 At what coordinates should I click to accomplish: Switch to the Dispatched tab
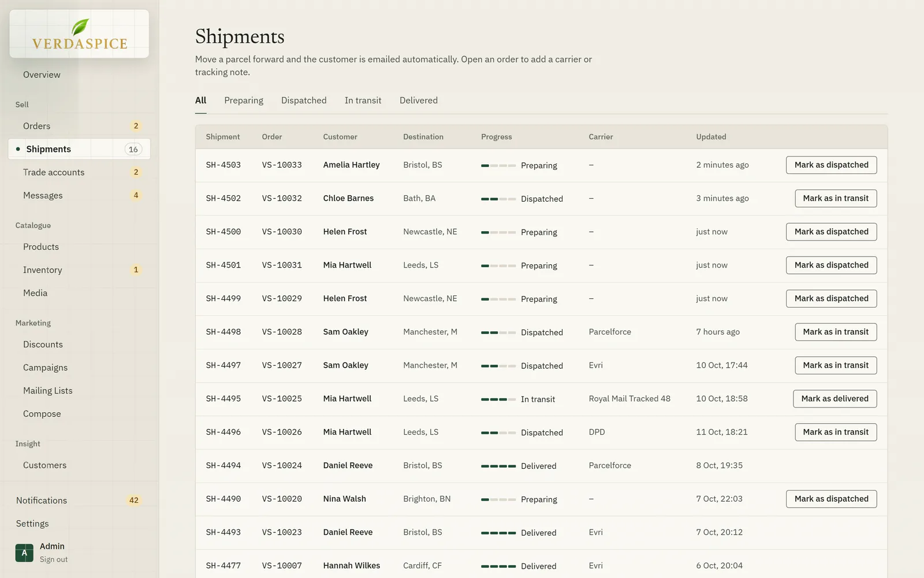click(x=304, y=101)
